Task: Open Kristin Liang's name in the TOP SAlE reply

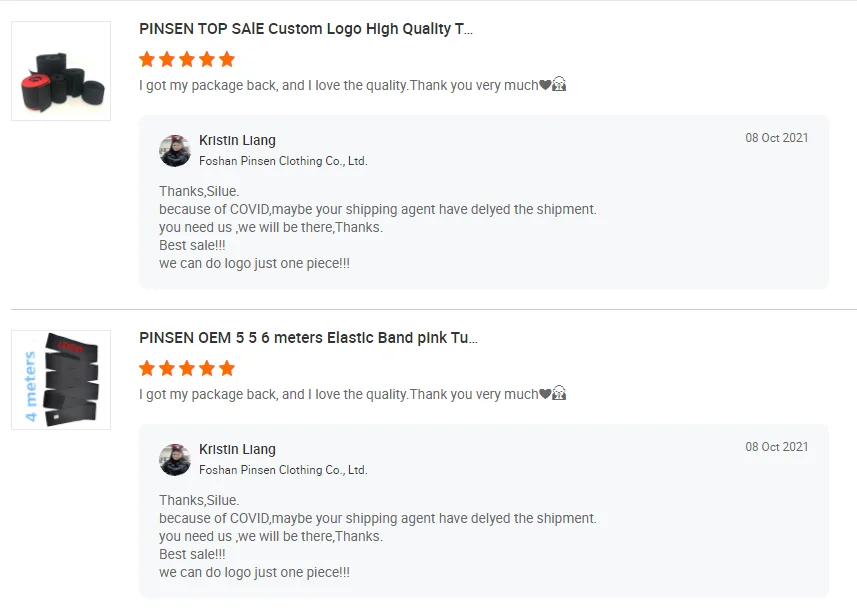Action: tap(237, 141)
